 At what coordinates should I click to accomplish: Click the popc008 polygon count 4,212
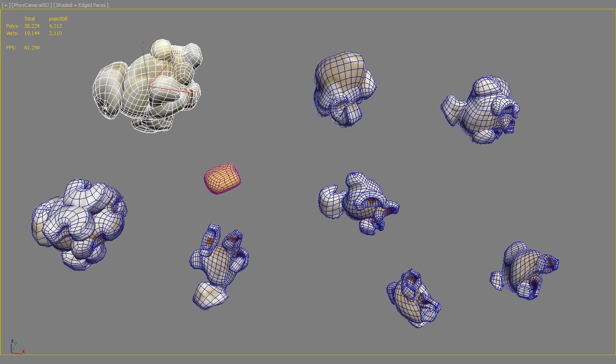(55, 26)
